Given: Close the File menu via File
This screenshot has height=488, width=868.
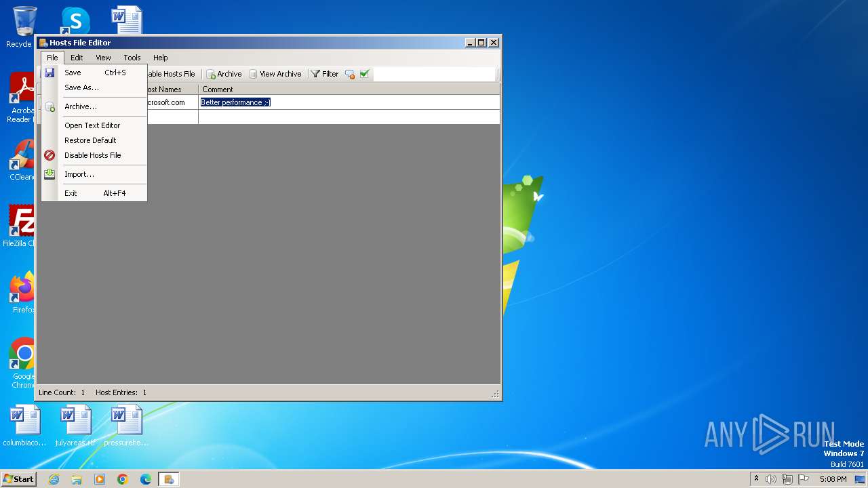Looking at the screenshot, I should click(52, 58).
